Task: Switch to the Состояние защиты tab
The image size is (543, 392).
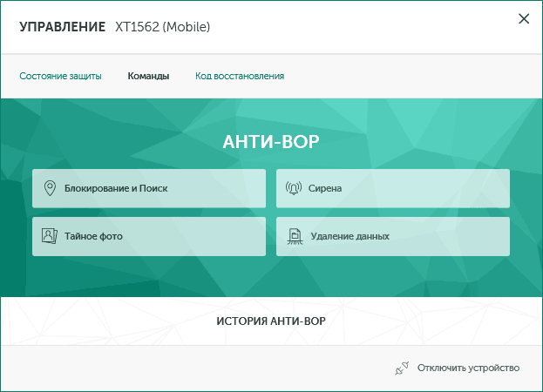Action: tap(60, 76)
